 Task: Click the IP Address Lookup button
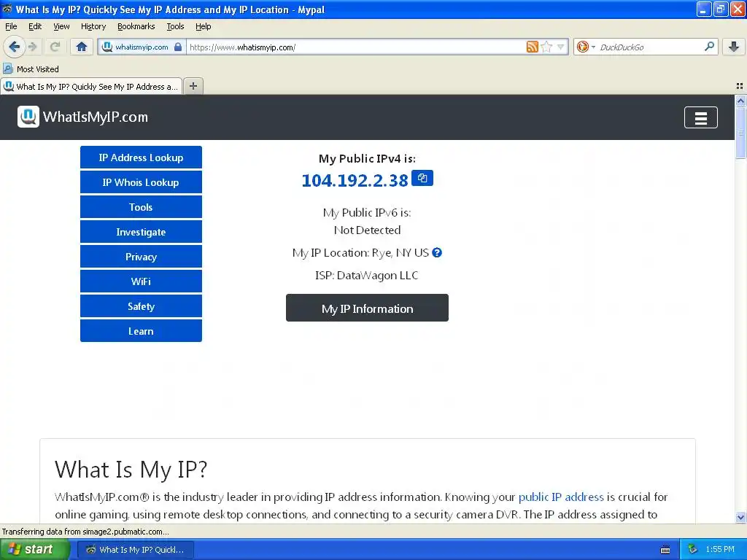[141, 157]
